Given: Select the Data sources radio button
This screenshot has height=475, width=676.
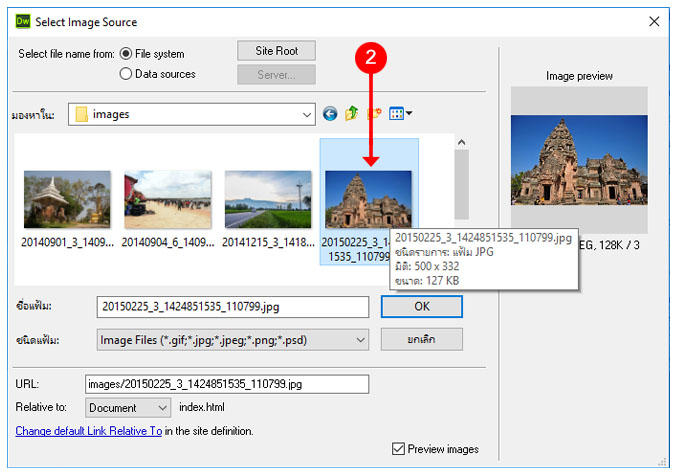Looking at the screenshot, I should click(126, 73).
